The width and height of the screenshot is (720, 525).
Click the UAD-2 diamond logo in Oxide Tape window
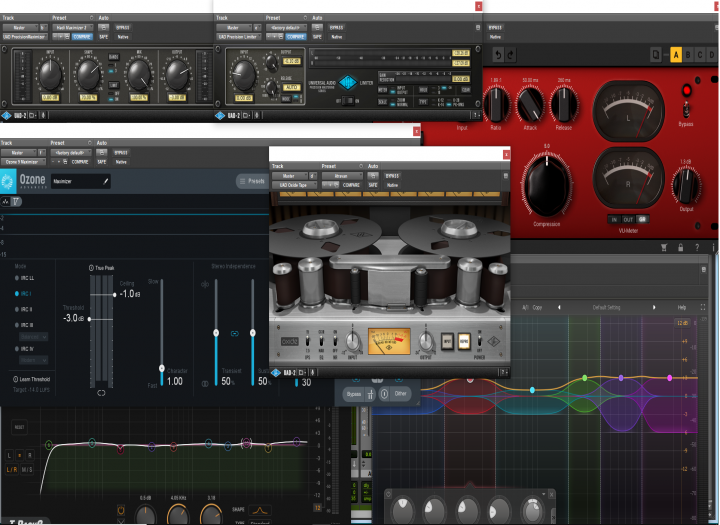(x=276, y=373)
